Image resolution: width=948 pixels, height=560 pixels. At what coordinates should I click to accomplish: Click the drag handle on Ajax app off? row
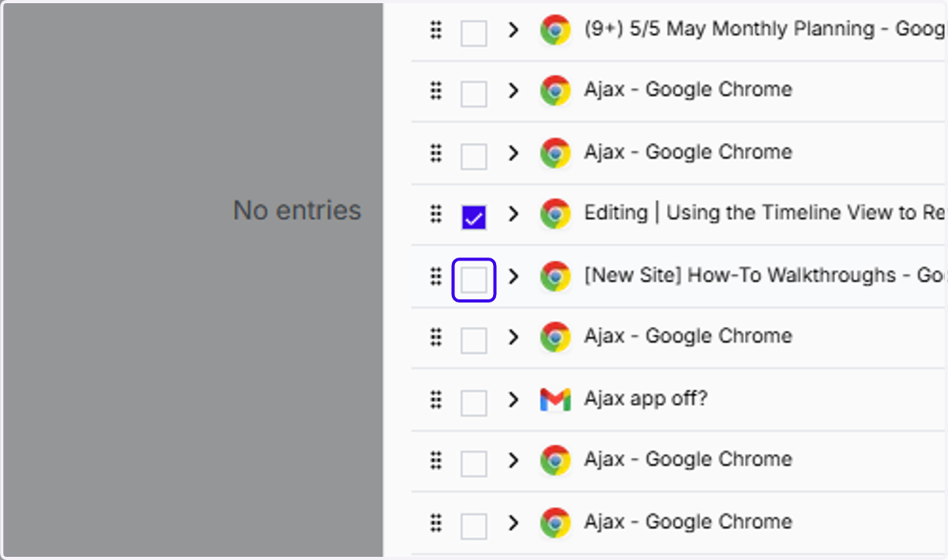coord(435,400)
